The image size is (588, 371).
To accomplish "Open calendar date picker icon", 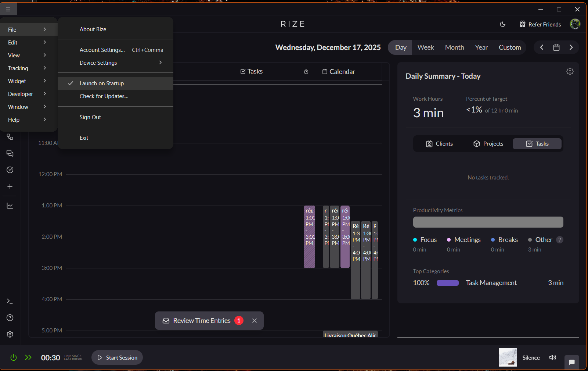I will tap(556, 47).
